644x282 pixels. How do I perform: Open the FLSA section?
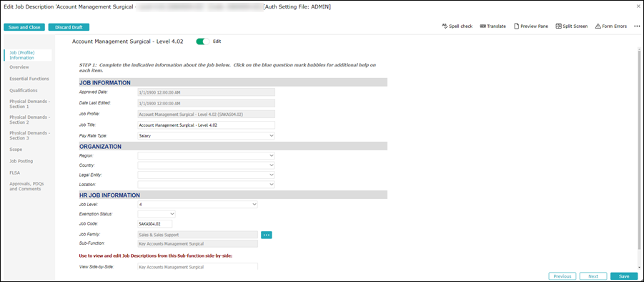tap(14, 173)
